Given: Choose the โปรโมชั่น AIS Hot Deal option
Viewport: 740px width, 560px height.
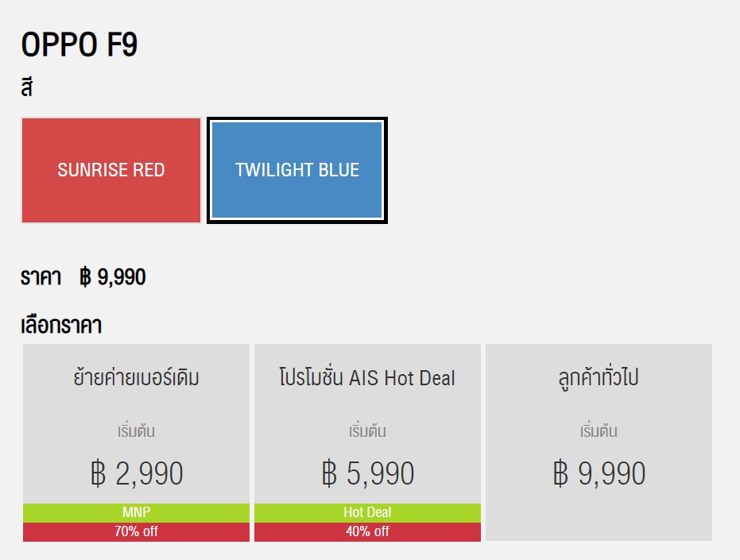Looking at the screenshot, I should tap(368, 442).
